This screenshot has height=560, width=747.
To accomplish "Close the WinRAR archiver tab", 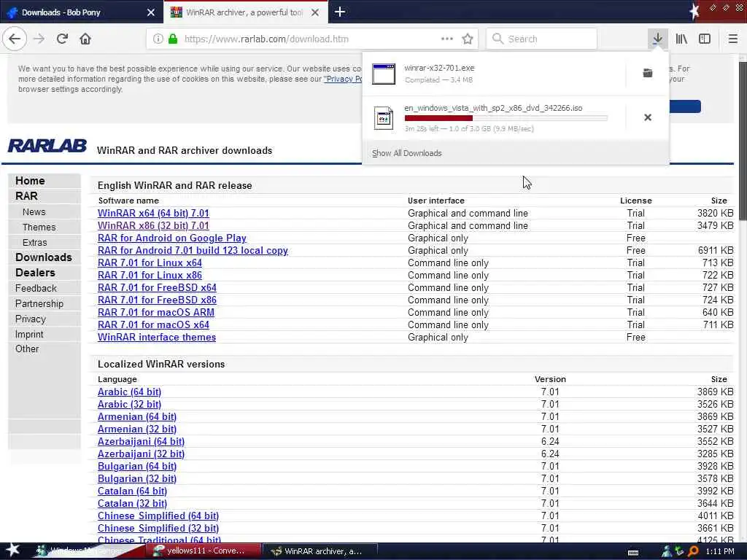I will point(315,12).
